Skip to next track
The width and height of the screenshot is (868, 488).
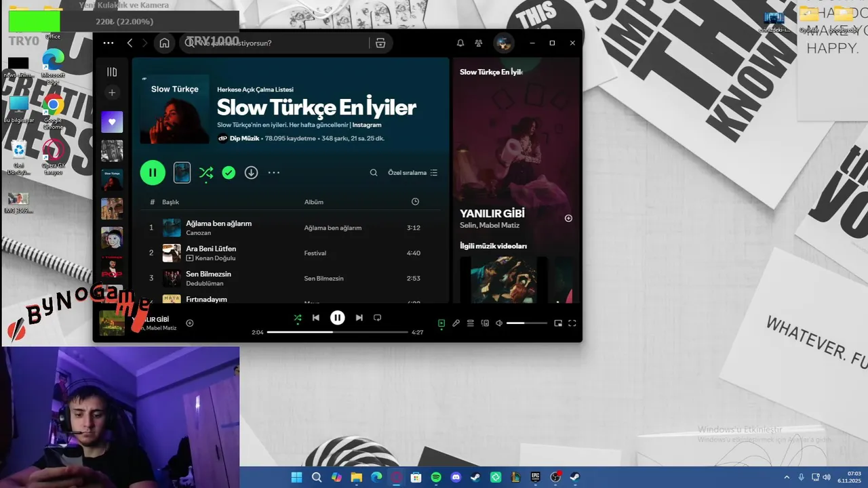pos(359,317)
